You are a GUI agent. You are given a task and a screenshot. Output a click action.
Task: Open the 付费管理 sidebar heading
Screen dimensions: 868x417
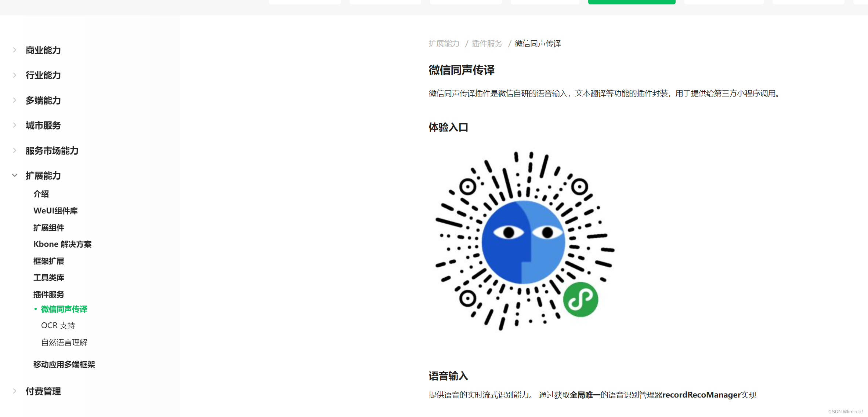pos(43,391)
